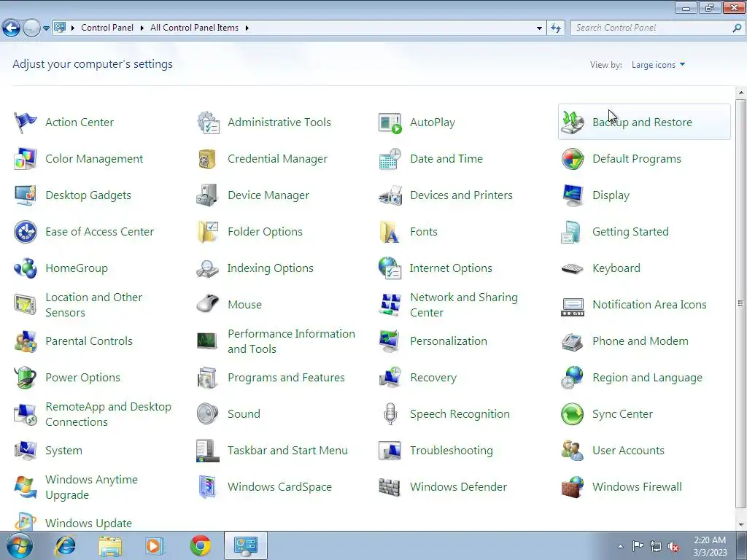Open the Device Manager icon
Screen dimensions: 747x560
pos(208,195)
